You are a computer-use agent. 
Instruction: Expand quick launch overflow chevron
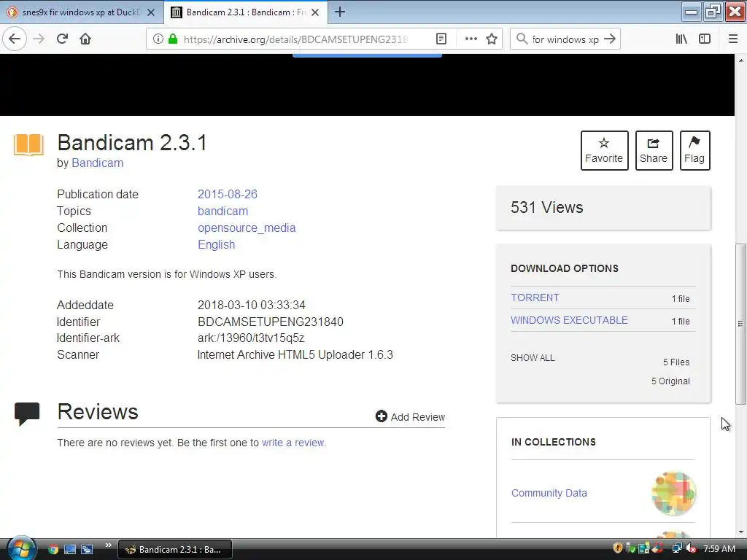109,545
